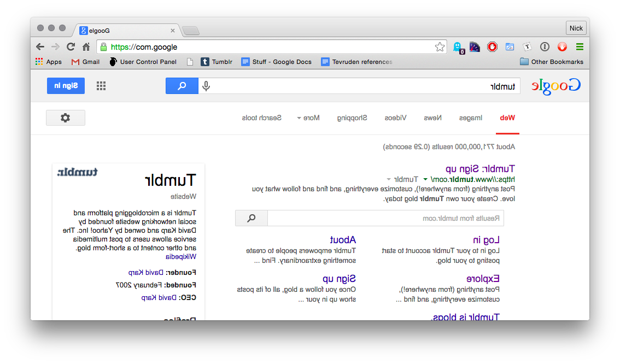Viewport: 620px width, 364px height.
Task: Click the green mirrored tumblr.com result URL
Action: (473, 179)
